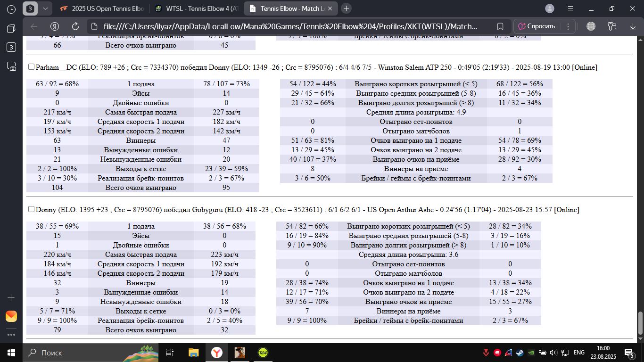Tick checkbox for Parham__DC vs Donny match

click(x=31, y=67)
